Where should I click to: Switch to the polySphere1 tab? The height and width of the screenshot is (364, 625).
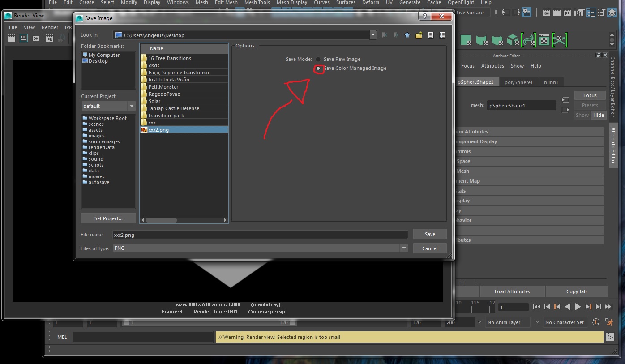519,82
